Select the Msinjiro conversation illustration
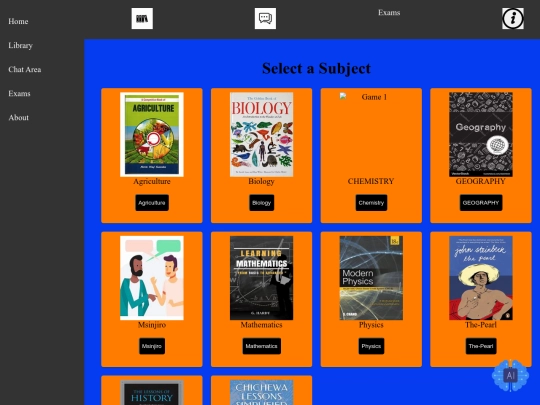Image resolution: width=540 pixels, height=405 pixels. point(152,278)
